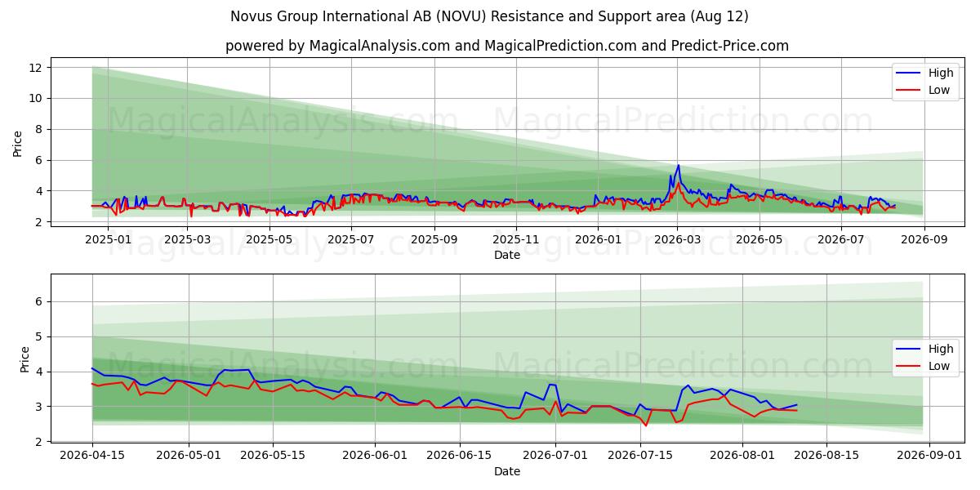Click the '2026-06-01' tick label
The image size is (980, 490).
point(375,456)
